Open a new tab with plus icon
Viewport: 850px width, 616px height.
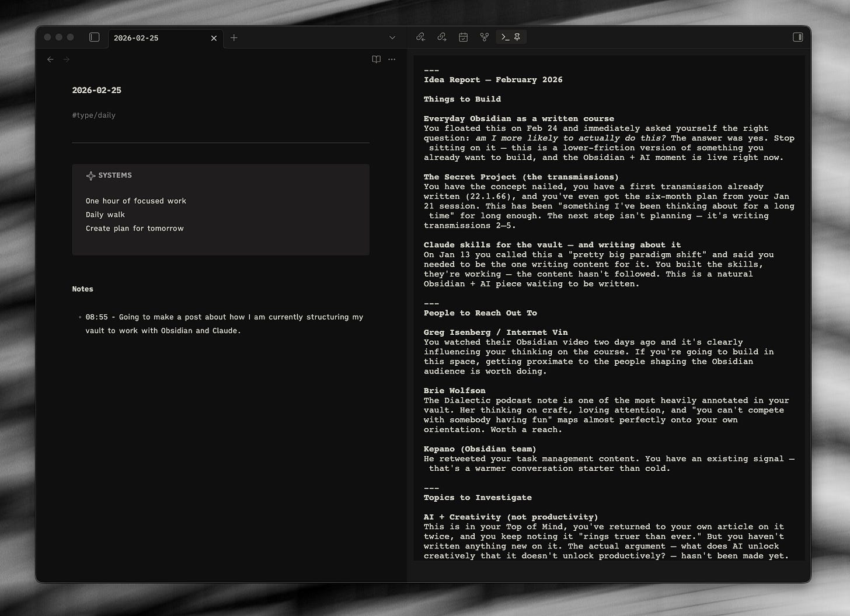tap(234, 38)
